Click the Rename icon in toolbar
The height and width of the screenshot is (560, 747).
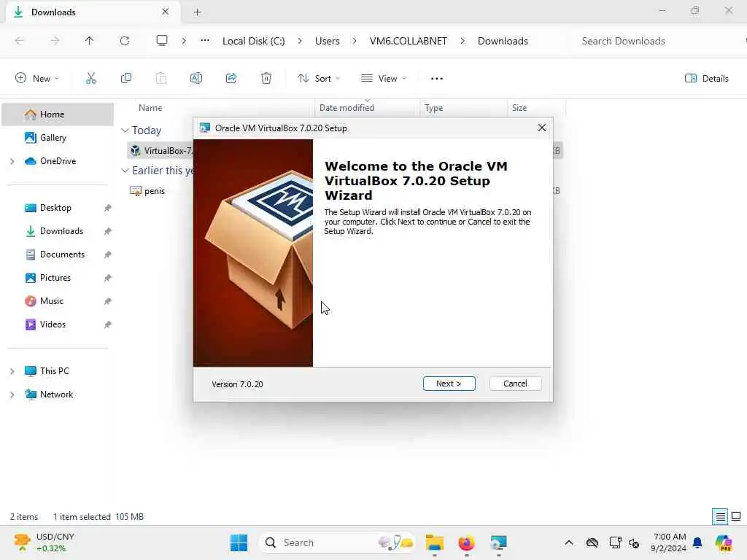196,78
